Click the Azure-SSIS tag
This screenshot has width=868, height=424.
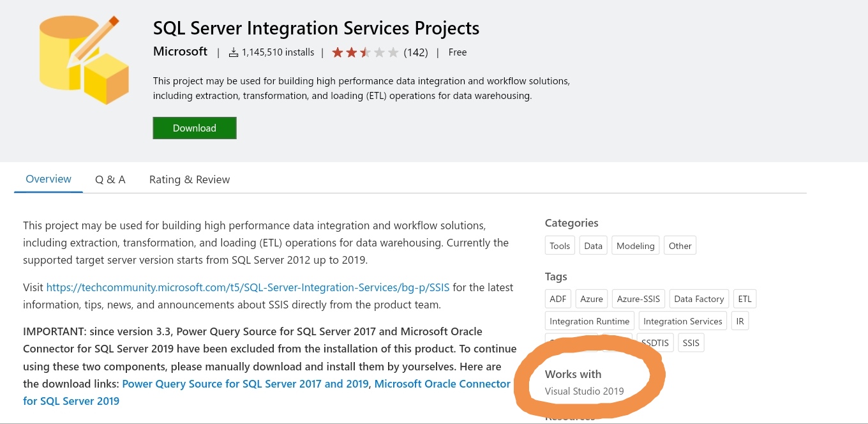638,299
